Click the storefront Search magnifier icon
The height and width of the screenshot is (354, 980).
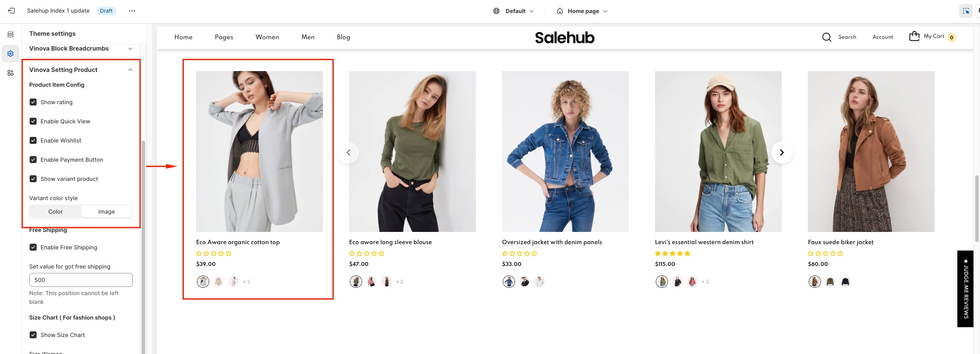click(x=827, y=37)
